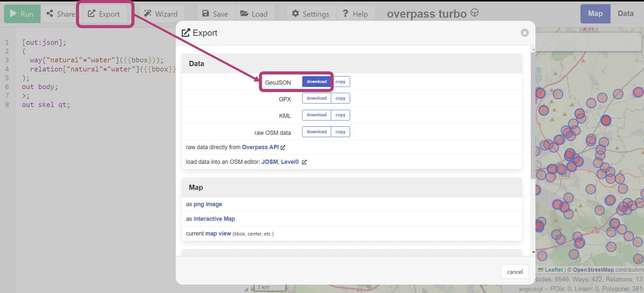This screenshot has width=644, height=293.
Task: Switch to the Data tab
Action: click(625, 14)
